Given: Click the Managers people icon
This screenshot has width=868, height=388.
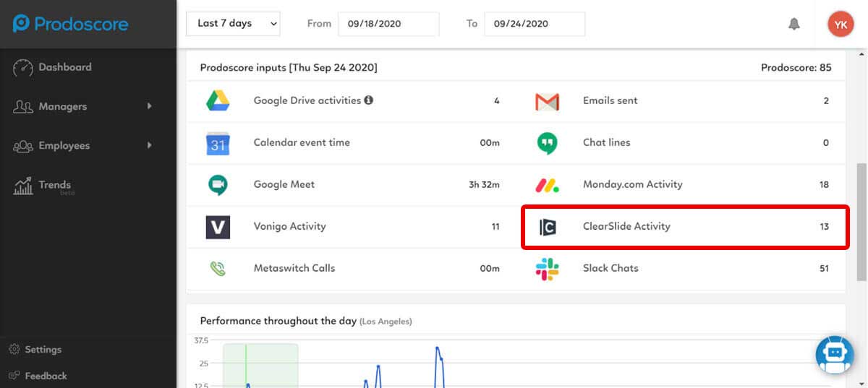Looking at the screenshot, I should [23, 107].
